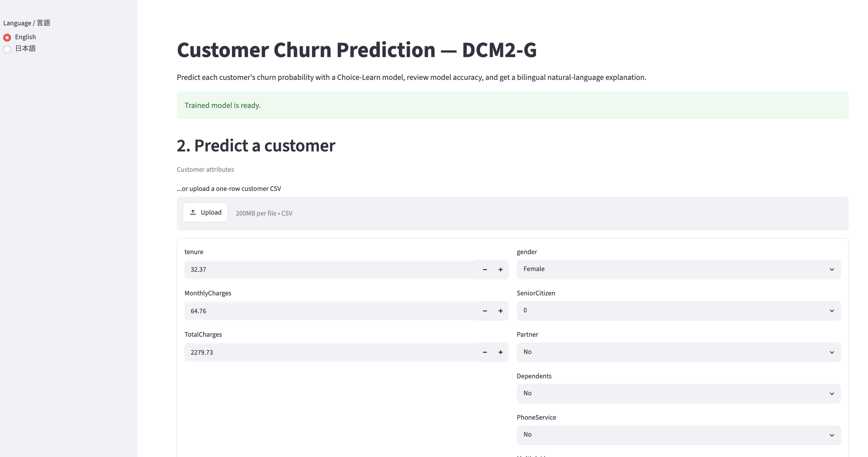The height and width of the screenshot is (457, 868).
Task: Click the upload arrow icon
Action: pyautogui.click(x=193, y=212)
